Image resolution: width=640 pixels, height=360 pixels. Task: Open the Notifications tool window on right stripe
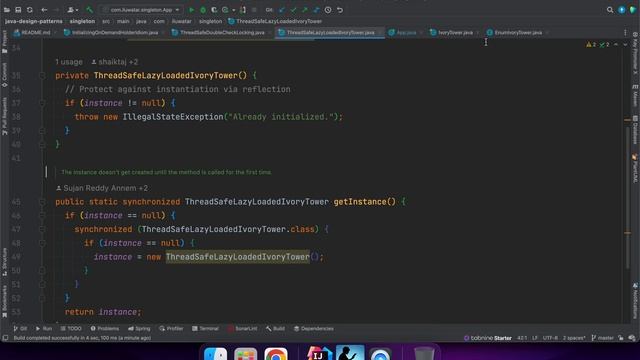tap(635, 301)
